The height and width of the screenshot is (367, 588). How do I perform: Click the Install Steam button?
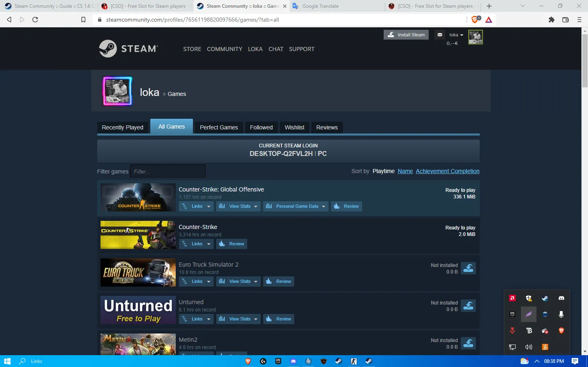pyautogui.click(x=406, y=35)
